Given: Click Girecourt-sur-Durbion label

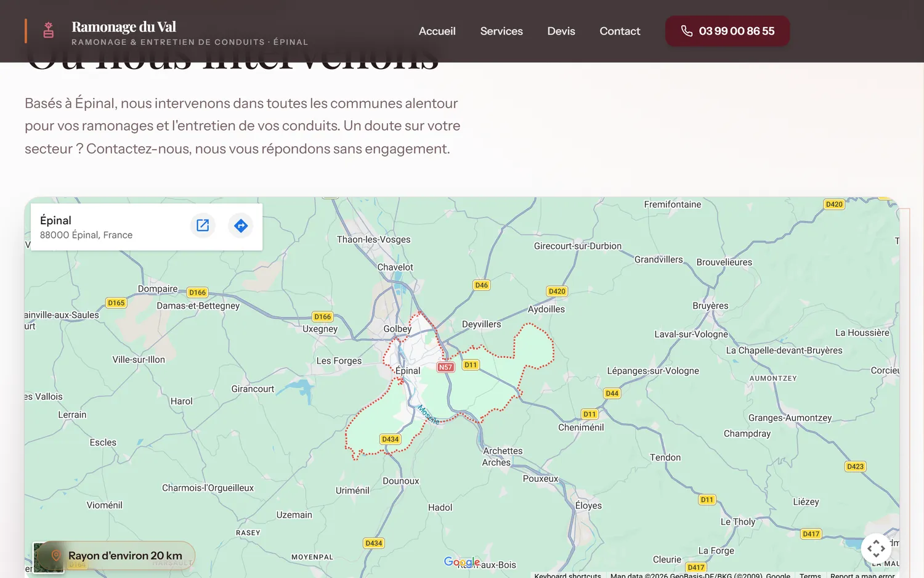Looking at the screenshot, I should point(578,246).
